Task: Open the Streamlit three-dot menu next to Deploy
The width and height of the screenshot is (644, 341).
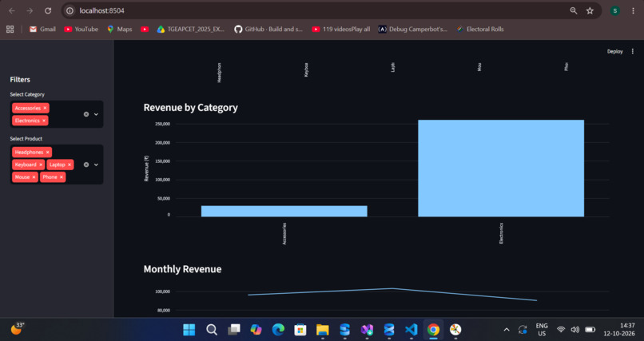Action: [x=633, y=52]
